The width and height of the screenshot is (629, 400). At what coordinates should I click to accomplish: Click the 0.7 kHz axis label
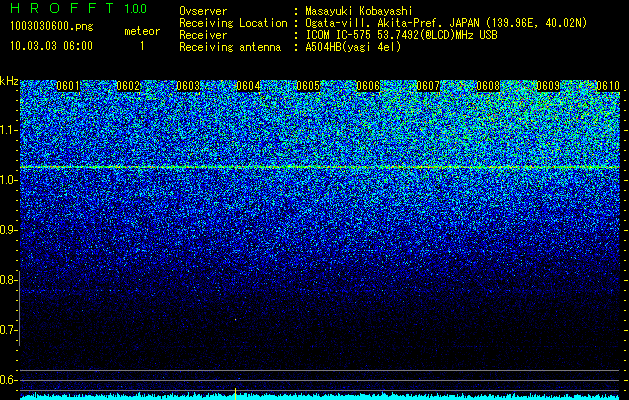pyautogui.click(x=8, y=330)
